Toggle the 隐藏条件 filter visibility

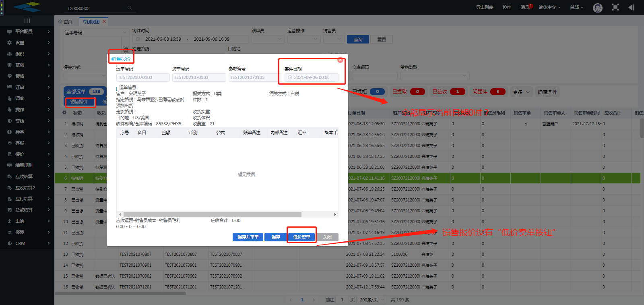[x=547, y=92]
